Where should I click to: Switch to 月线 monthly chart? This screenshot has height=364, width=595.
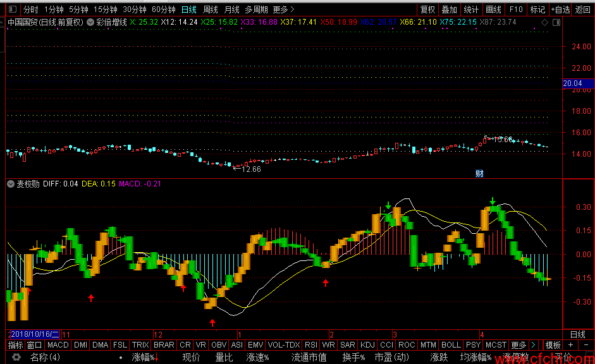click(x=231, y=9)
